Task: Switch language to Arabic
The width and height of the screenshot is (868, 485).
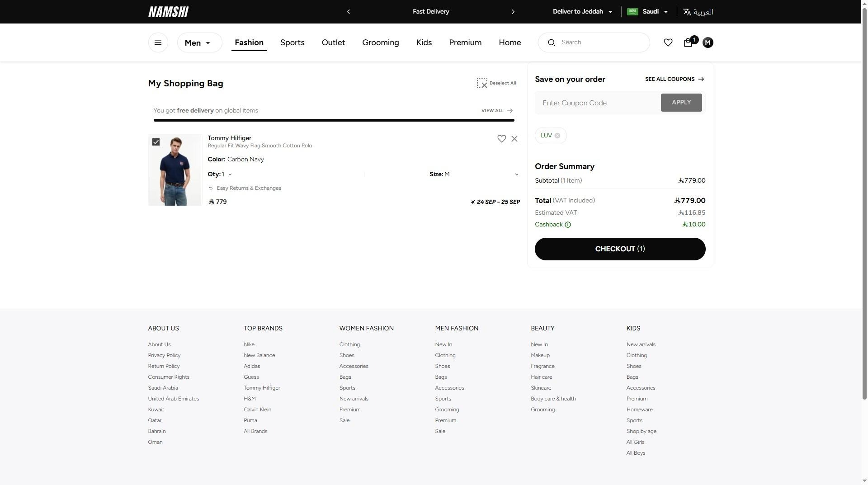Action: (698, 12)
